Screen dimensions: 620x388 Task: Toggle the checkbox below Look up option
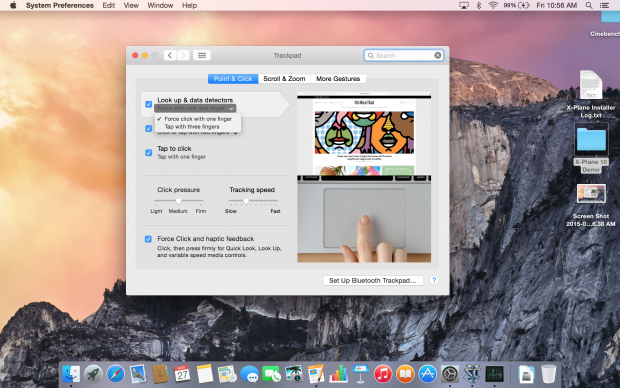coord(149,129)
